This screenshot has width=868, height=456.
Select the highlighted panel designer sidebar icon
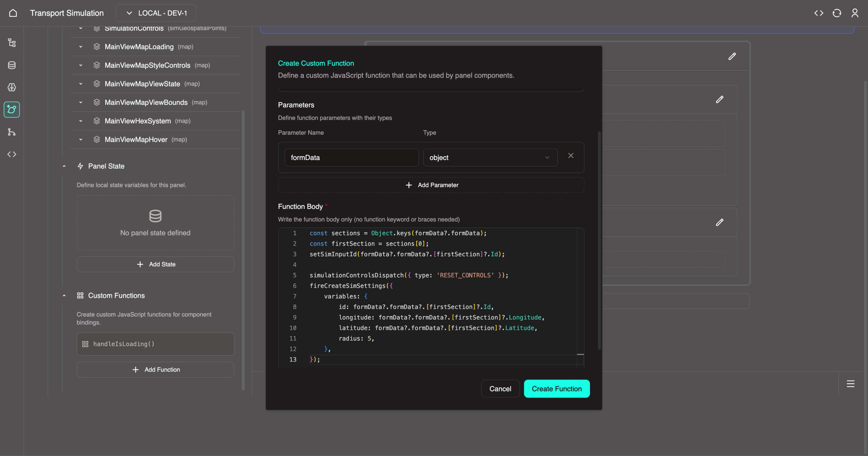click(12, 110)
